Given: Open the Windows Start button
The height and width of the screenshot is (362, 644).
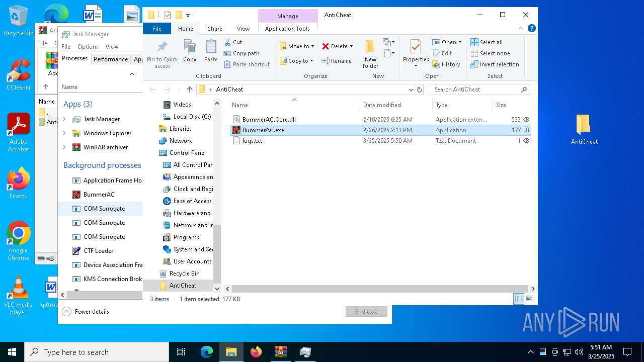Looking at the screenshot, I should click(12, 352).
